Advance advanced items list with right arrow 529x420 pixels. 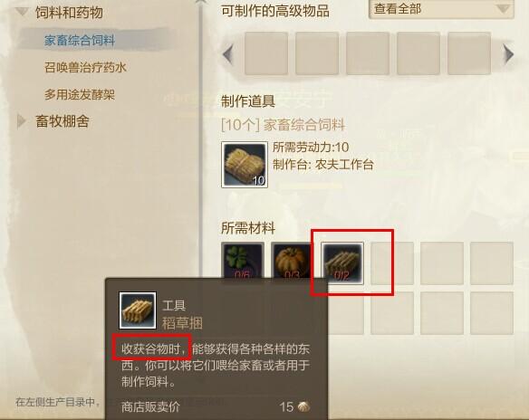(508, 54)
